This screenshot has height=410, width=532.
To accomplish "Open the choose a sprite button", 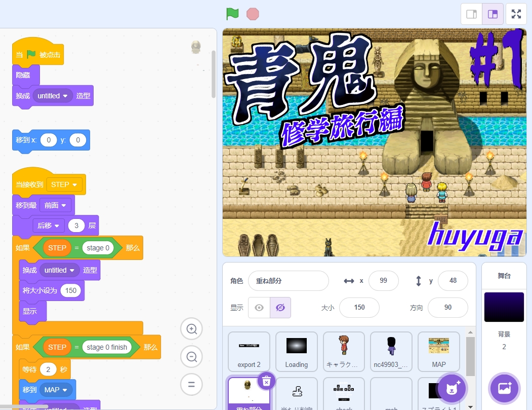I will pos(452,388).
